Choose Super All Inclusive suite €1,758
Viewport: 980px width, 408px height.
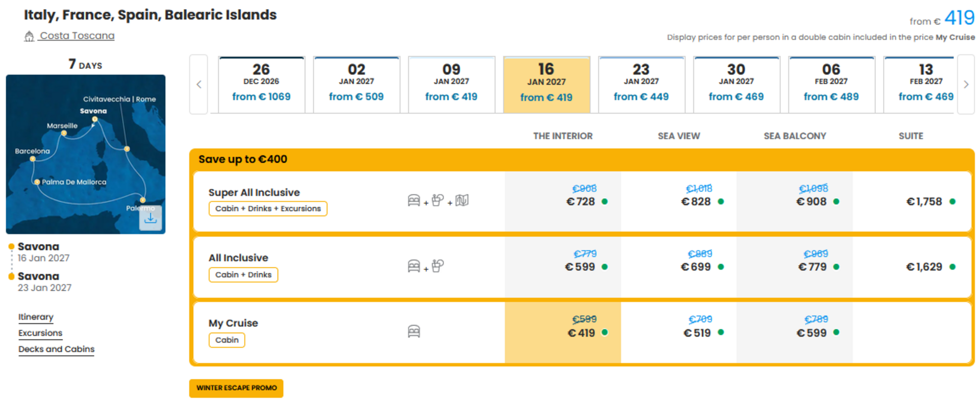coord(925,201)
